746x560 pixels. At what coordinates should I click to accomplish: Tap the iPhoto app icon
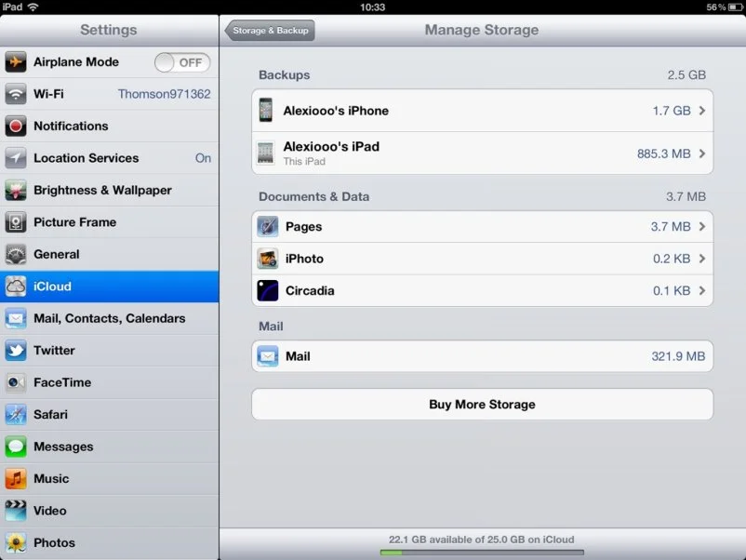point(267,259)
